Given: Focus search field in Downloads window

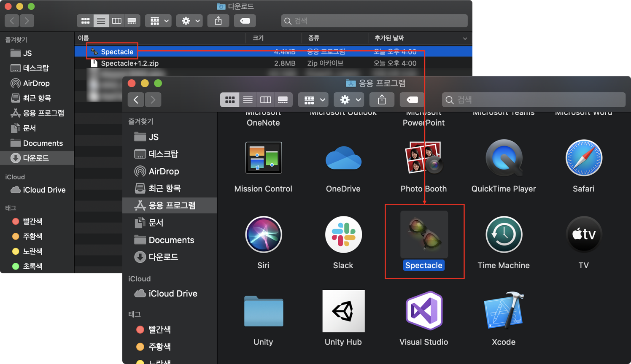Looking at the screenshot, I should [375, 21].
